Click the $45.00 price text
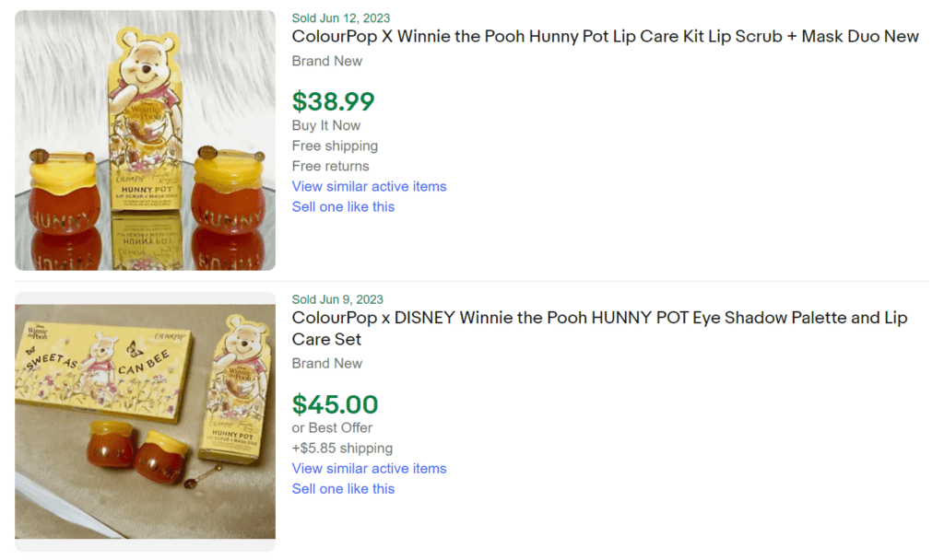944x560 pixels. [x=336, y=404]
